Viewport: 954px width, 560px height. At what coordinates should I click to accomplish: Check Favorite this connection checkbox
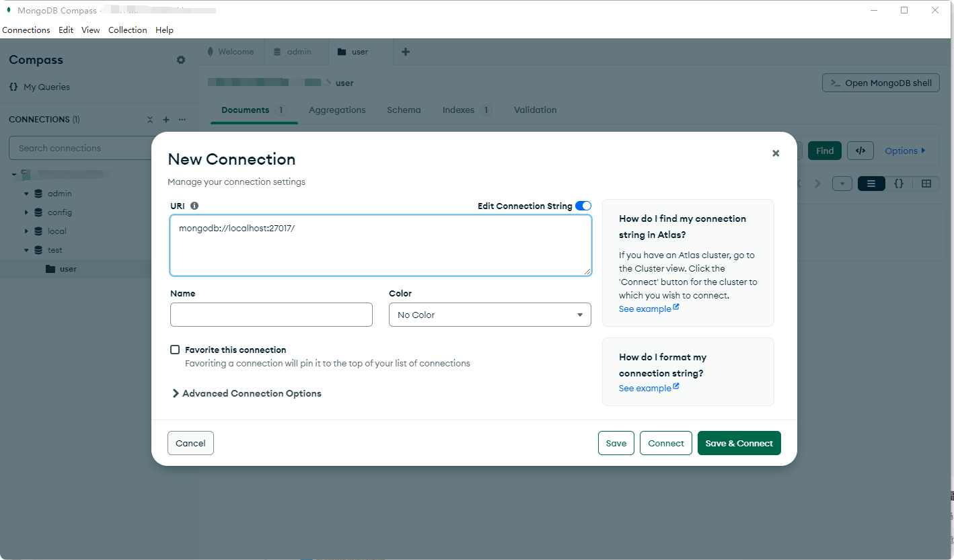click(x=175, y=350)
